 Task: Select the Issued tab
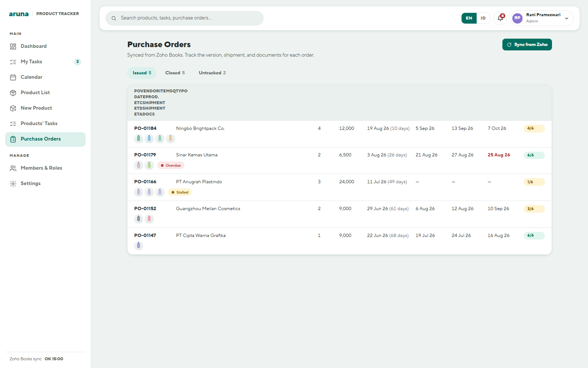142,73
